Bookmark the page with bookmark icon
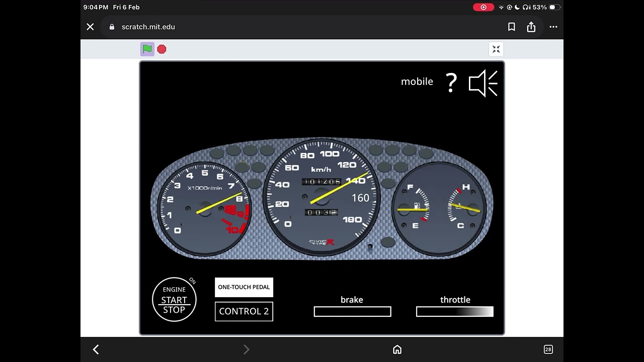 click(x=512, y=27)
